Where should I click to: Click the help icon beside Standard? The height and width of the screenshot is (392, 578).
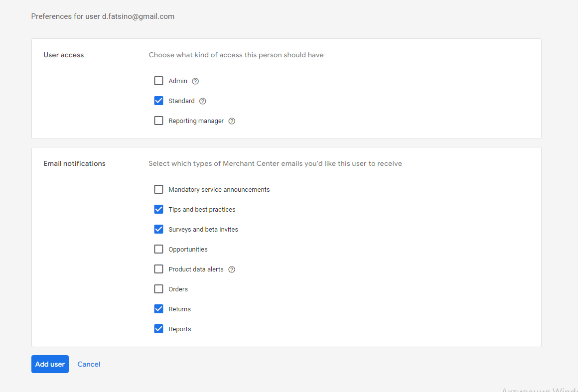(x=202, y=101)
